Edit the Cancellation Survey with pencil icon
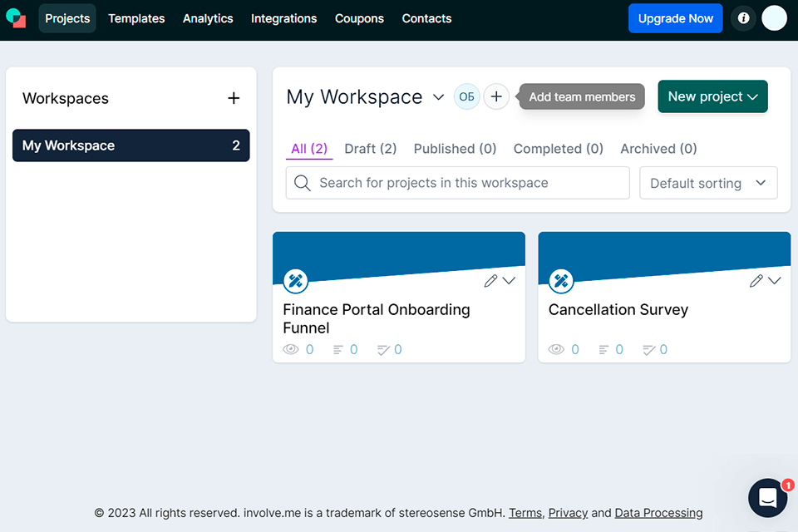Screen dimensions: 798x532 coord(756,281)
